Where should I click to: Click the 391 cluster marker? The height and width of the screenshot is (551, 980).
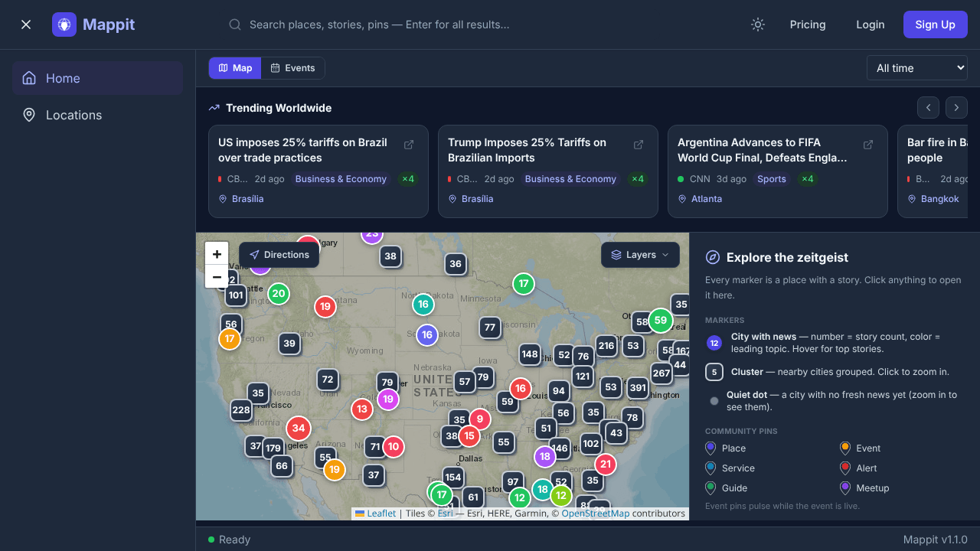click(x=638, y=387)
